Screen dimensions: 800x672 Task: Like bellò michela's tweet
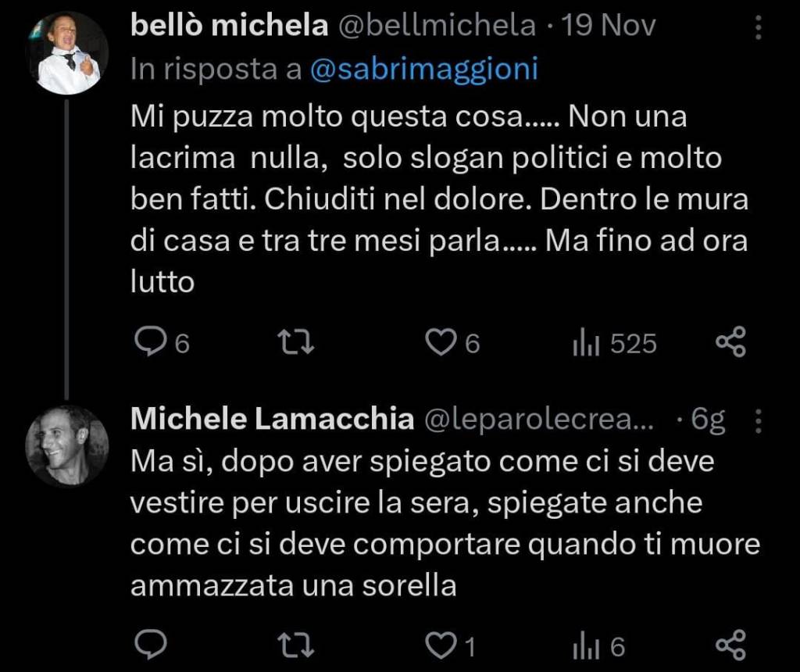pyautogui.click(x=441, y=343)
